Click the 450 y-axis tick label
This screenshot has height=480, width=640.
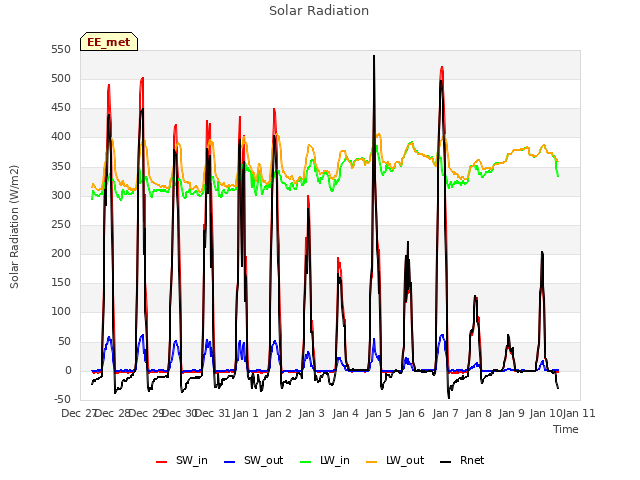61,108
